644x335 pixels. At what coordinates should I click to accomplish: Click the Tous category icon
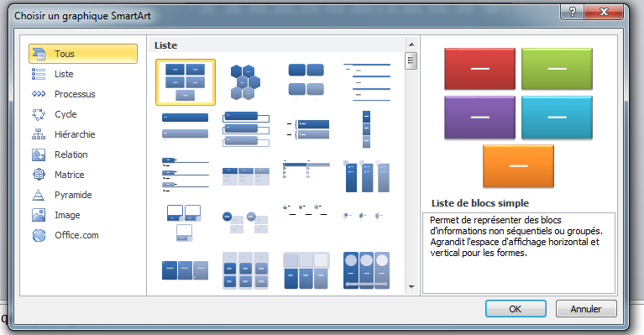39,54
